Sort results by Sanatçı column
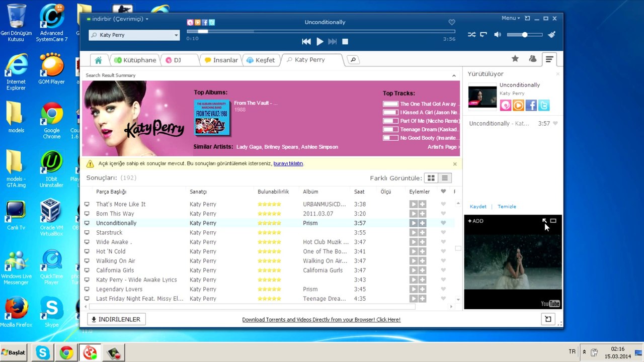 coord(198,192)
